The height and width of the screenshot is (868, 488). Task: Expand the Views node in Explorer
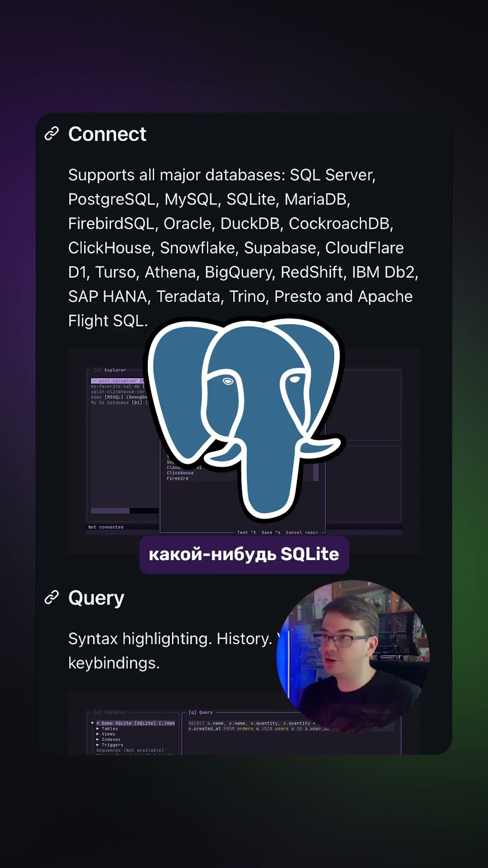click(x=106, y=734)
